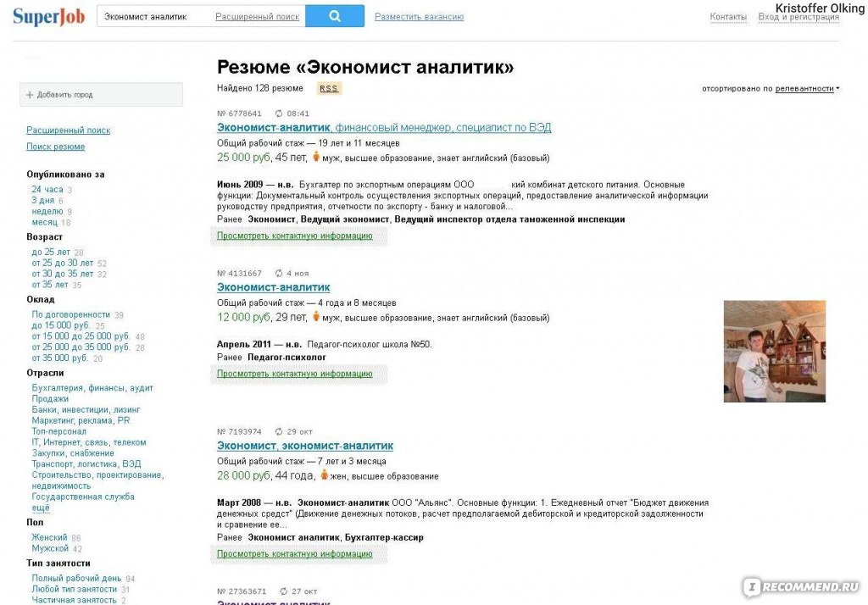Screen dimensions: 868x605
Task: Click the refresh icon next to 4 ноя
Action: click(x=279, y=274)
